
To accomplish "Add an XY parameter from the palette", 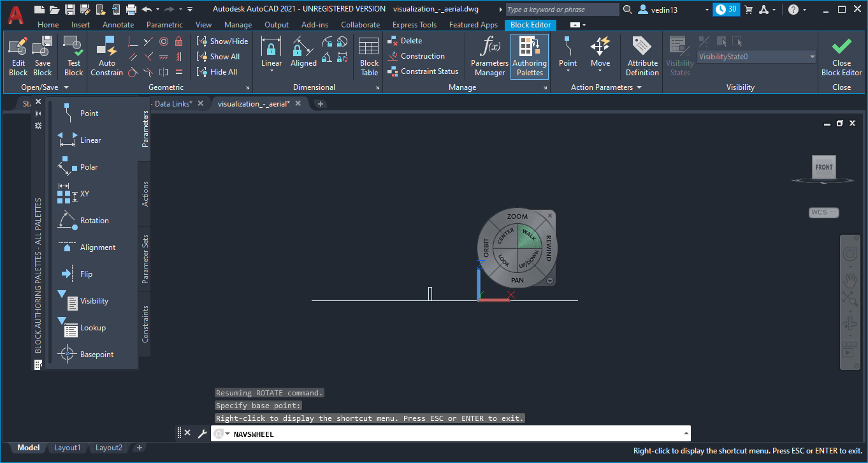I will point(73,194).
